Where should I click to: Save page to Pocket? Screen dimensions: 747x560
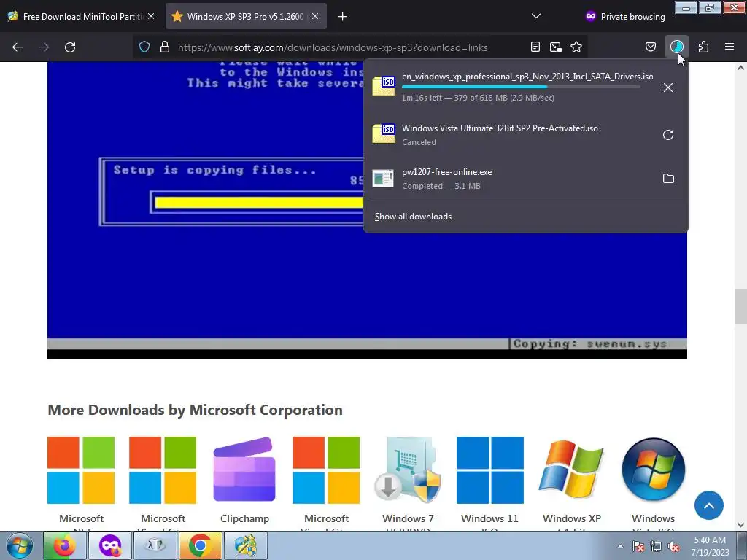(x=651, y=47)
